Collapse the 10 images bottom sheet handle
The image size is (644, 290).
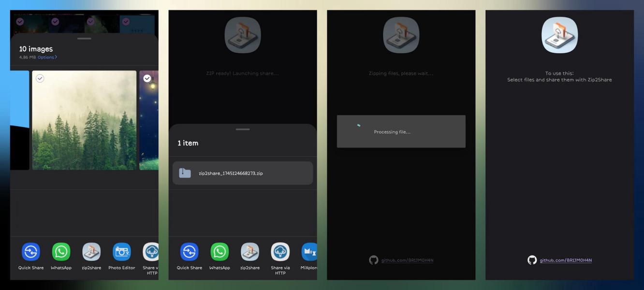pos(84,38)
